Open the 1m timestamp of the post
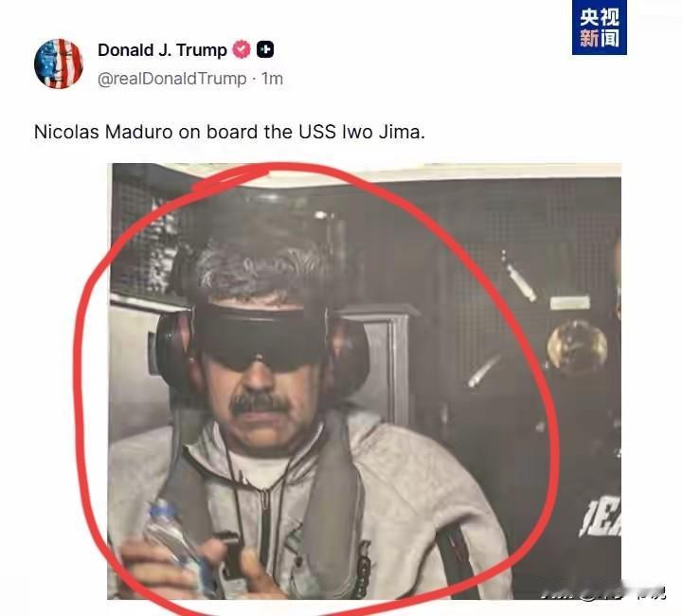The width and height of the screenshot is (682, 616). [x=272, y=79]
